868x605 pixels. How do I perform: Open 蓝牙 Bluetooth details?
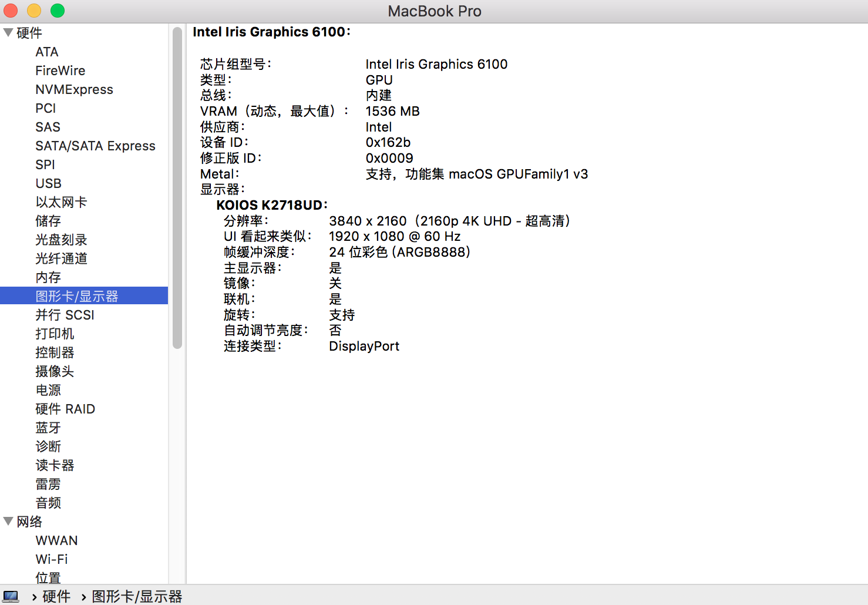[48, 428]
